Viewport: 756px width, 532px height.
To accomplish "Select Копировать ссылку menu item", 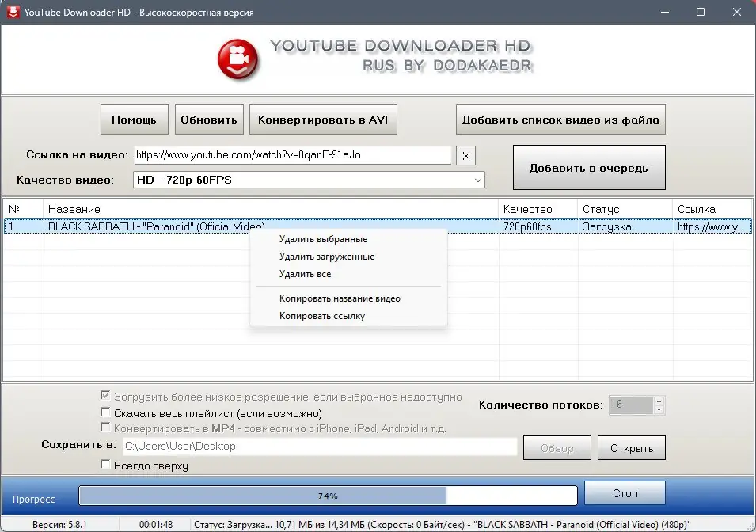I will pyautogui.click(x=348, y=316).
